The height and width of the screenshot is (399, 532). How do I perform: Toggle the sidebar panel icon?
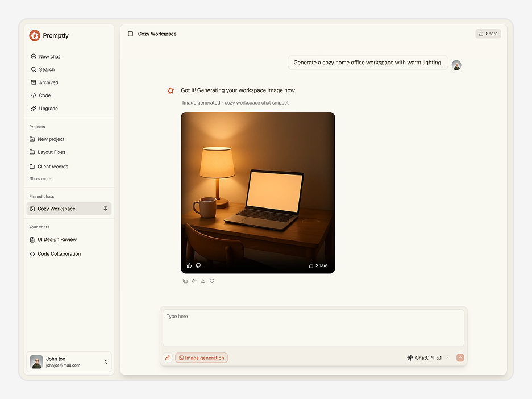click(130, 34)
